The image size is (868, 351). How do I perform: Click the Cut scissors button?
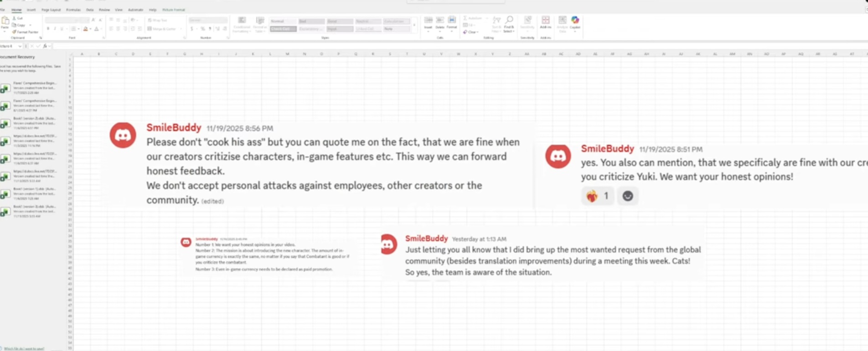tap(18, 18)
